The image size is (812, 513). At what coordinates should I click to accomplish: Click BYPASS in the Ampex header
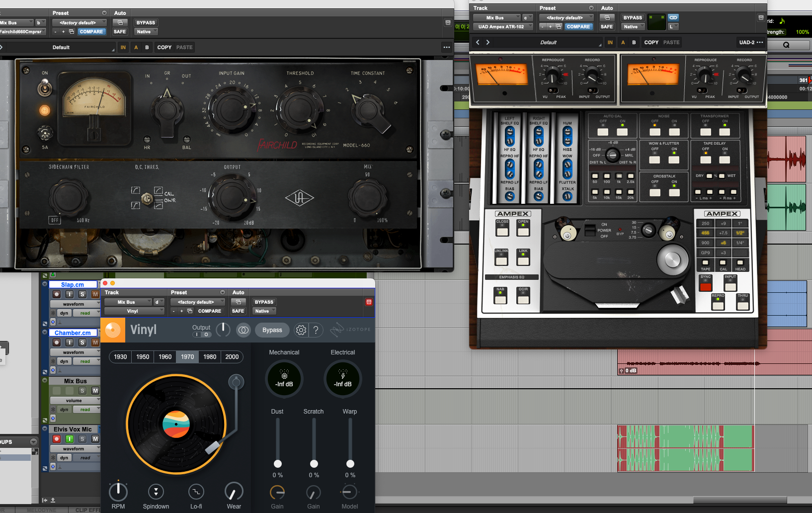pos(633,17)
